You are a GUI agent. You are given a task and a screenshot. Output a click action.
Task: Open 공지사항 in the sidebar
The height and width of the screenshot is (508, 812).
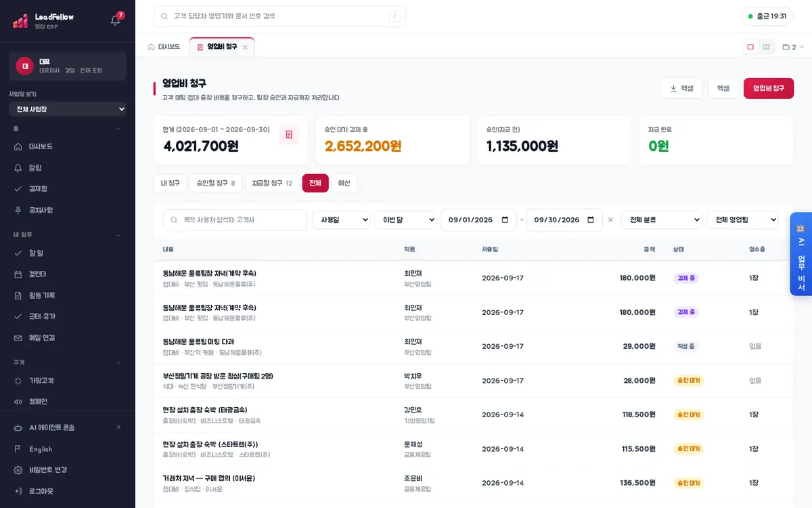[68, 210]
